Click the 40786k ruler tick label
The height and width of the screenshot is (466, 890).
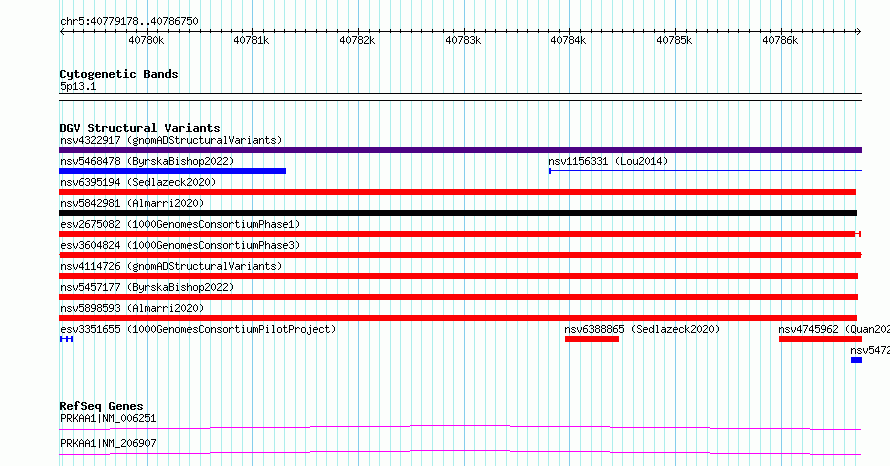780,40
